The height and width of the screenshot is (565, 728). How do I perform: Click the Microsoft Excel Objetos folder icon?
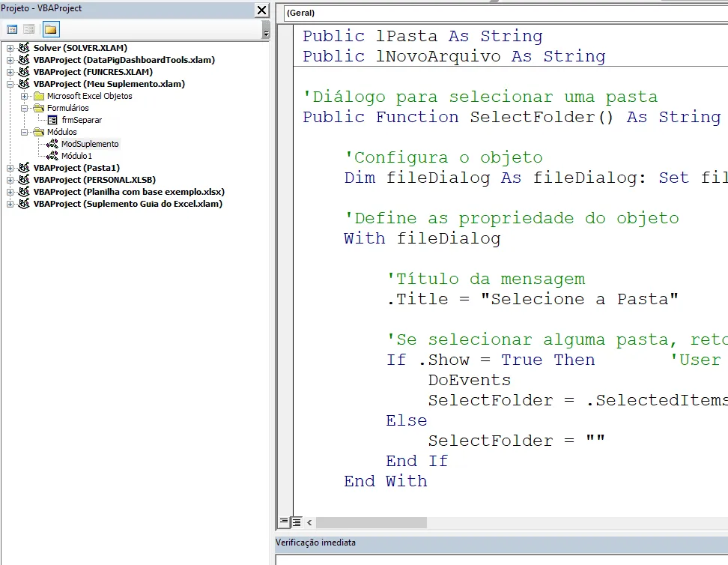[39, 96]
